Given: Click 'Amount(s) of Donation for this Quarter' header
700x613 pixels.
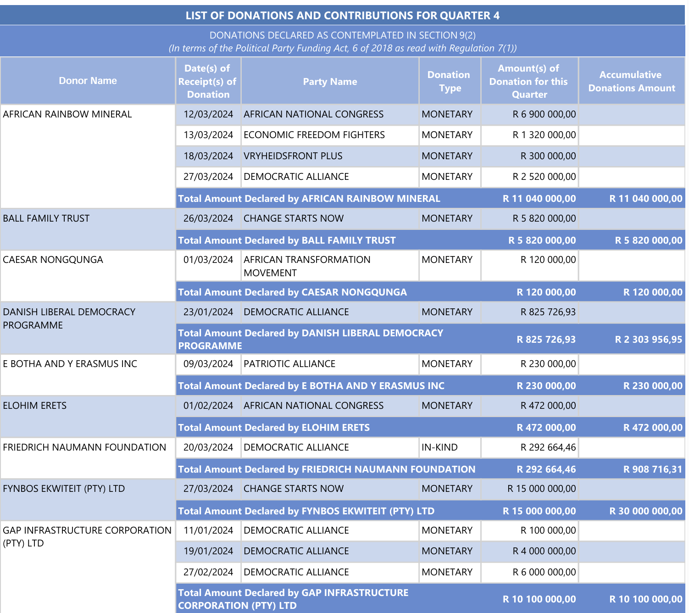Looking at the screenshot, I should pos(529,81).
